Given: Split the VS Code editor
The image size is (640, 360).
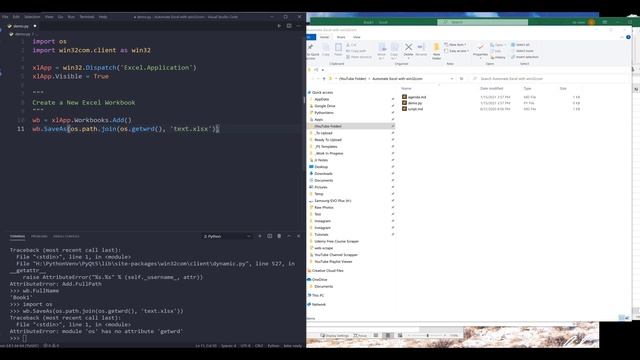Looking at the screenshot, I should (x=289, y=26).
